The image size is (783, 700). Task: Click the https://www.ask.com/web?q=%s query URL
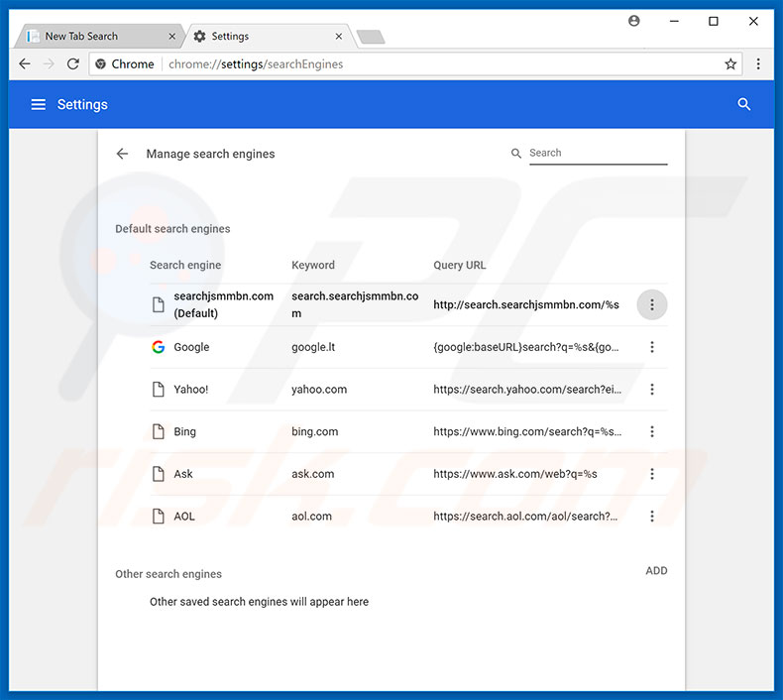point(514,474)
